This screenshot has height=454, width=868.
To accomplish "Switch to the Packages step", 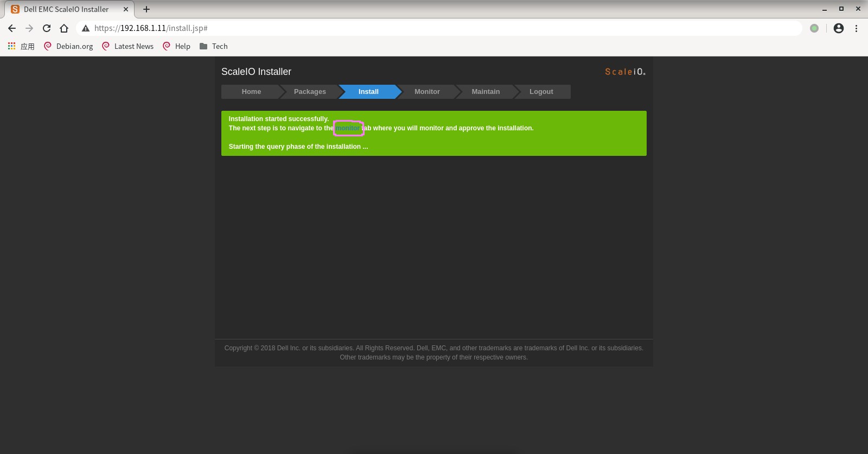I will 310,92.
